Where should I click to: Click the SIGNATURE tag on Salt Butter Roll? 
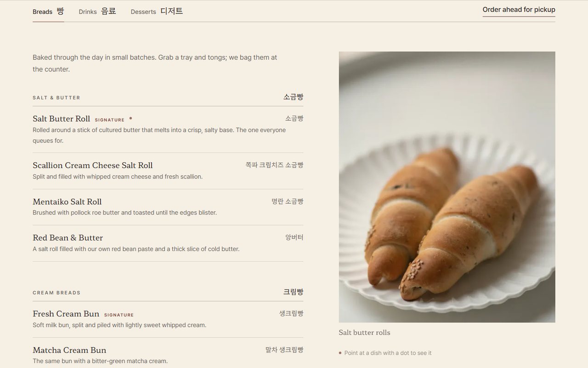(110, 120)
